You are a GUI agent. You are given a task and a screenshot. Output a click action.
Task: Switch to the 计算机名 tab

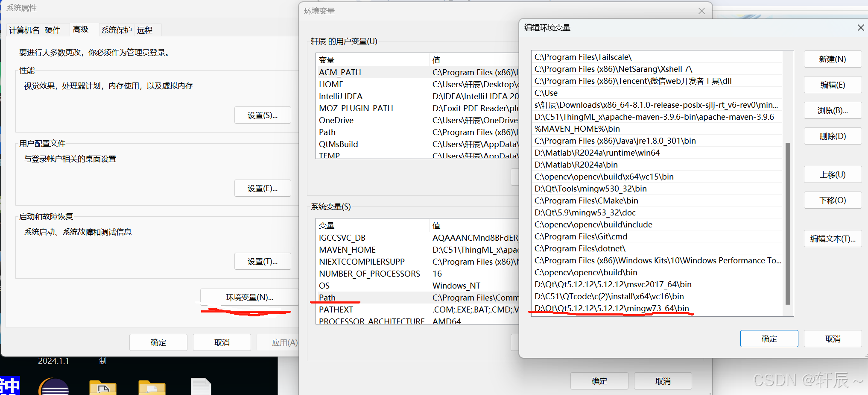24,30
